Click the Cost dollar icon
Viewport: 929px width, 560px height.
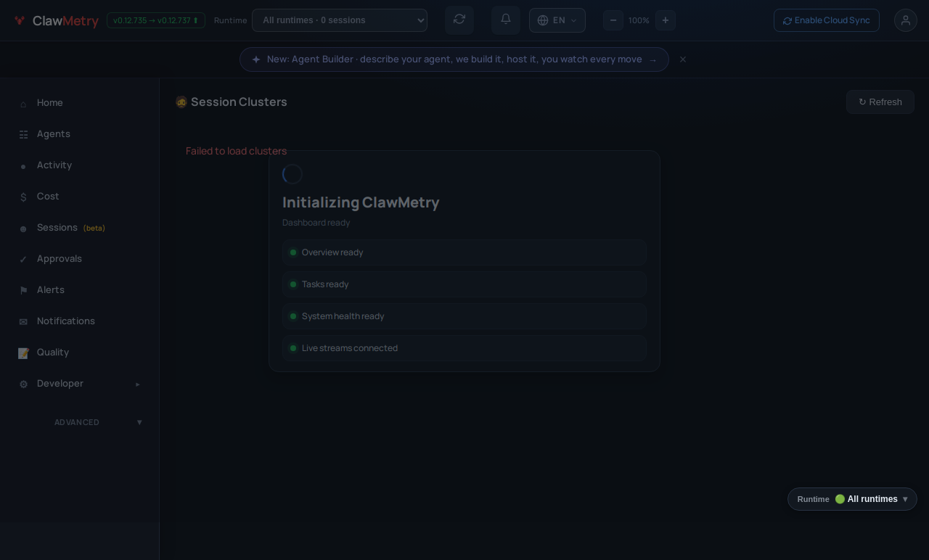coord(23,197)
